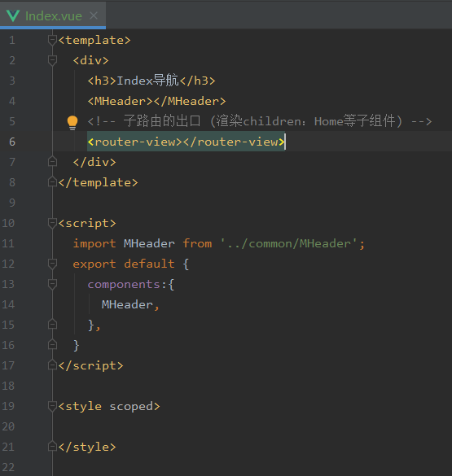Click the '../common/MHeader' import path
Image resolution: width=452 pixels, height=476 pixels.
tap(289, 243)
